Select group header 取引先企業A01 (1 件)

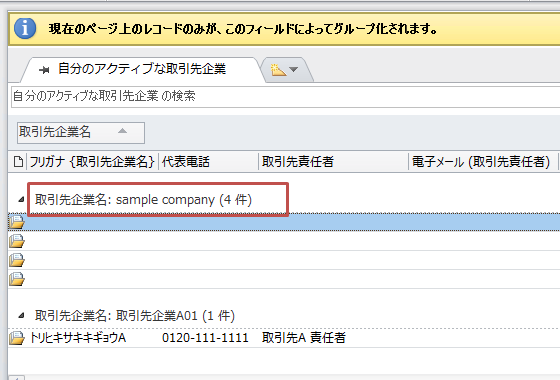(135, 316)
